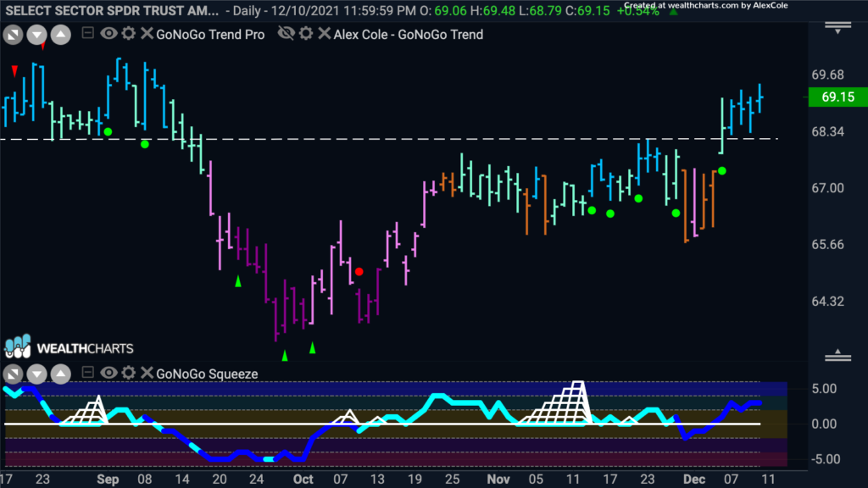This screenshot has height=488, width=868.
Task: Remove the GoNoGo Squeeze indicator
Action: (147, 373)
